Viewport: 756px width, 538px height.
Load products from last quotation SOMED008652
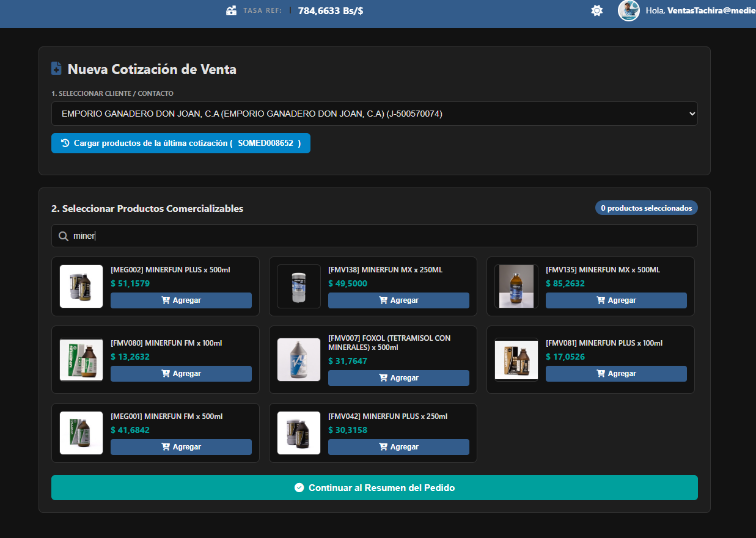click(181, 143)
